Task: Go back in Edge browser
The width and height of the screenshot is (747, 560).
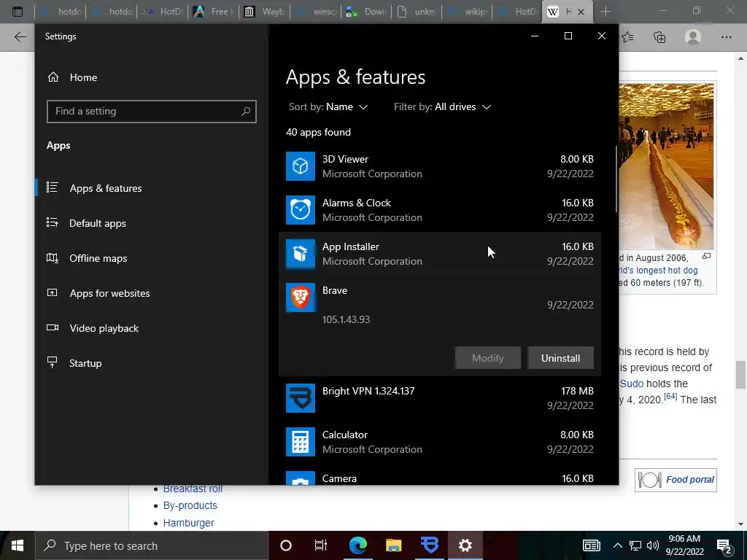Action: (20, 37)
